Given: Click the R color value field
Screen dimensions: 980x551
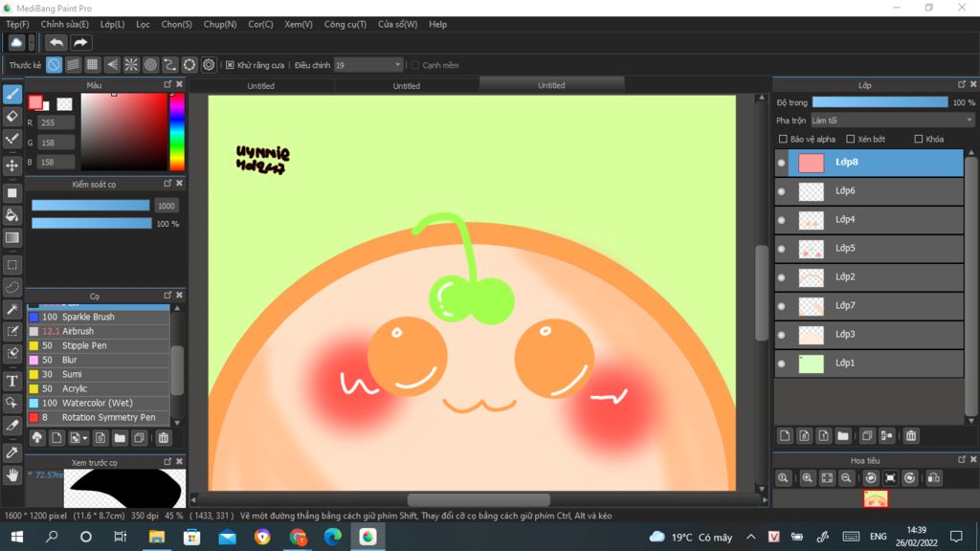Looking at the screenshot, I should coord(56,122).
